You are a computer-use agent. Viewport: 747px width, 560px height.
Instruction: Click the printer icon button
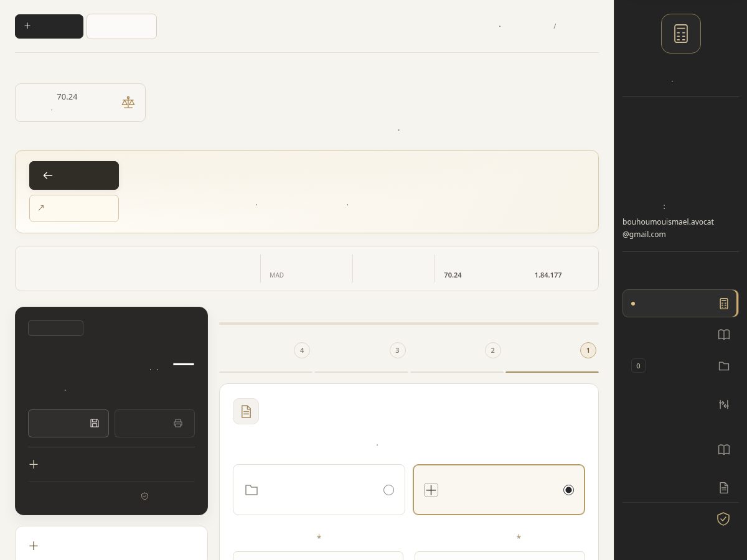tap(154, 423)
